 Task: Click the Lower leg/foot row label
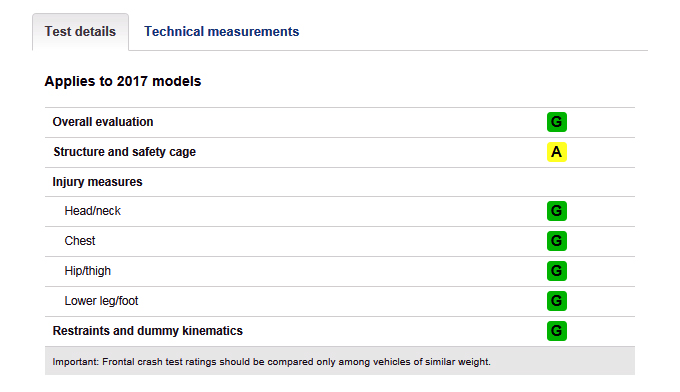[x=101, y=301]
